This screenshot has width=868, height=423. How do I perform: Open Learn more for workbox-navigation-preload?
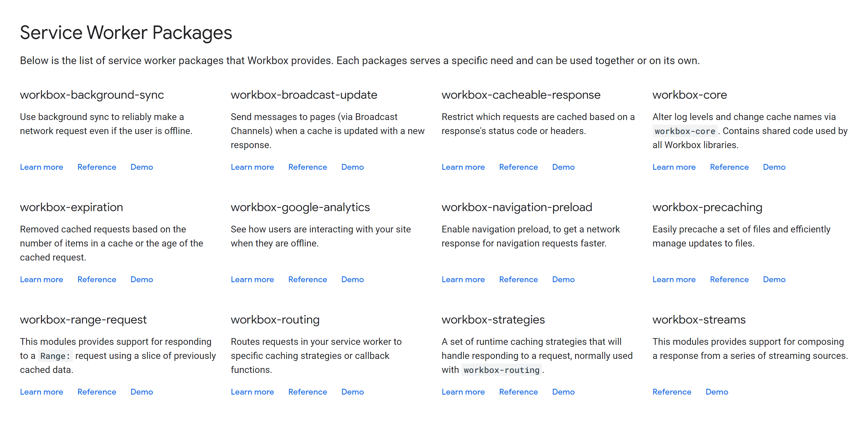[463, 280]
